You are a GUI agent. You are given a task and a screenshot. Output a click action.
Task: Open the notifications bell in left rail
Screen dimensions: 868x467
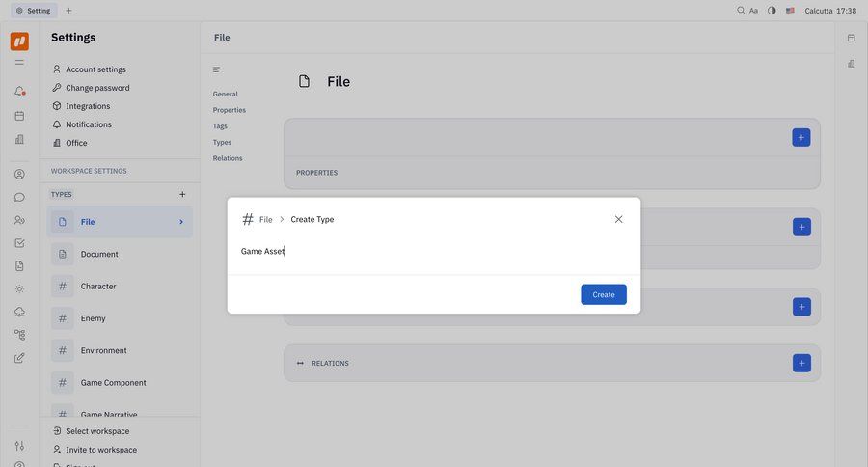pyautogui.click(x=19, y=91)
